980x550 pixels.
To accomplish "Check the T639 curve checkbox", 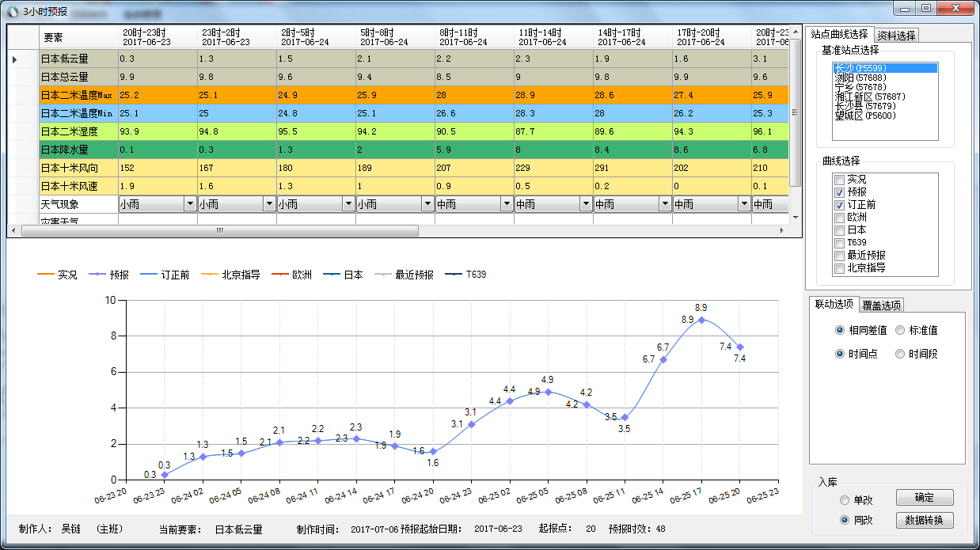I will pyautogui.click(x=839, y=243).
